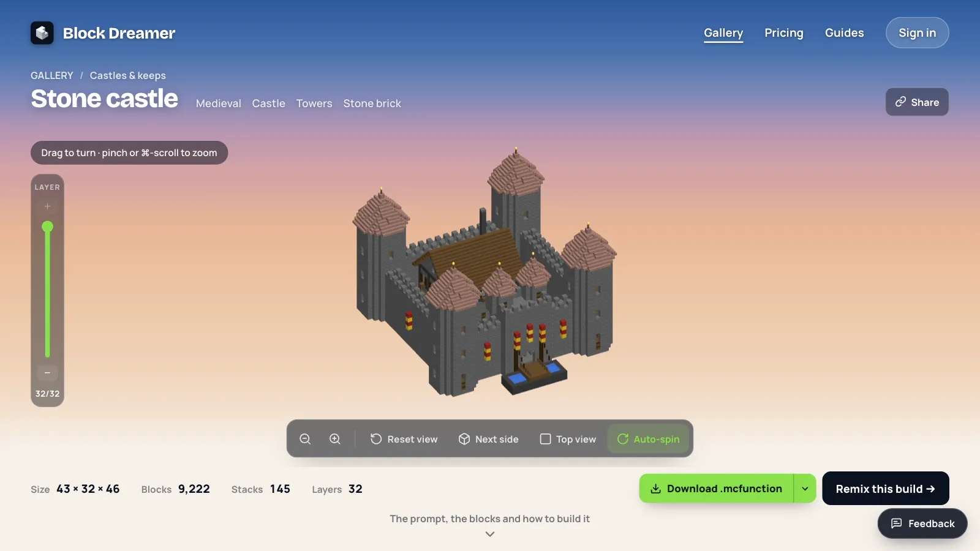Zoom in using the magnifier plus icon

(x=335, y=439)
